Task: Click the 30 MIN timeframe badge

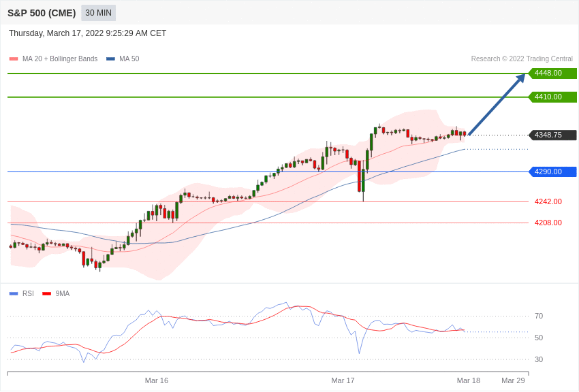Action: 98,13
